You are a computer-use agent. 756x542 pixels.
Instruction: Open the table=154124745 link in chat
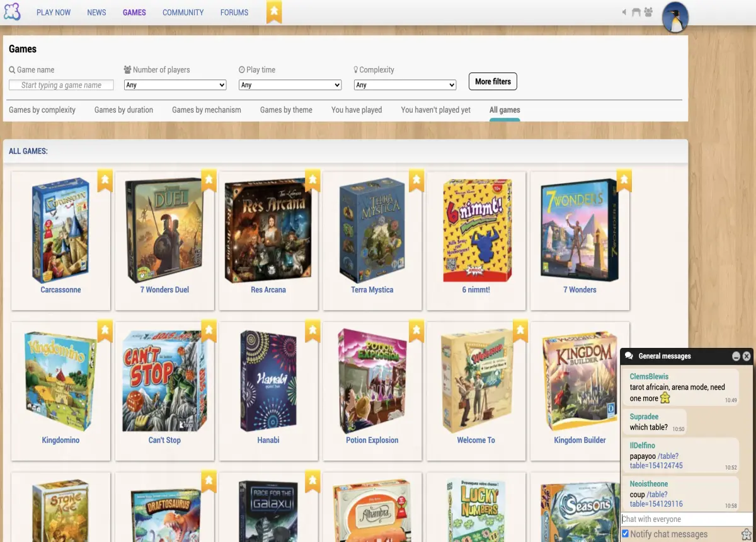point(656,466)
